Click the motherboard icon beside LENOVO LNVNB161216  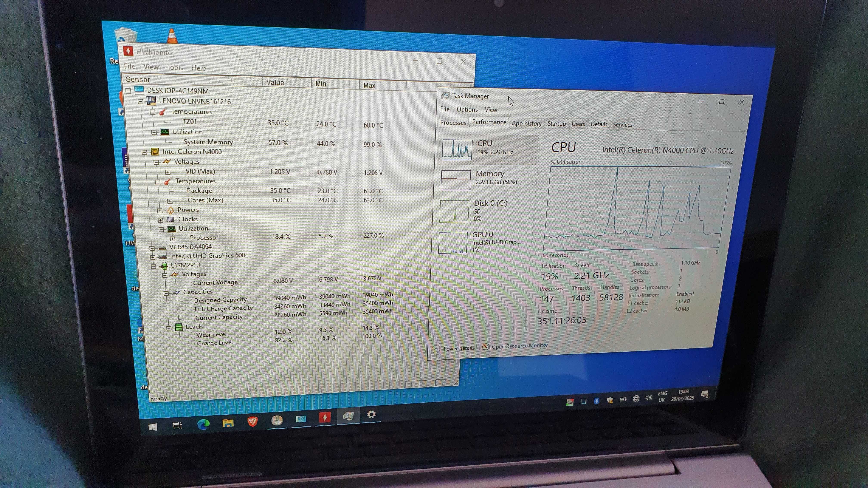coord(151,101)
